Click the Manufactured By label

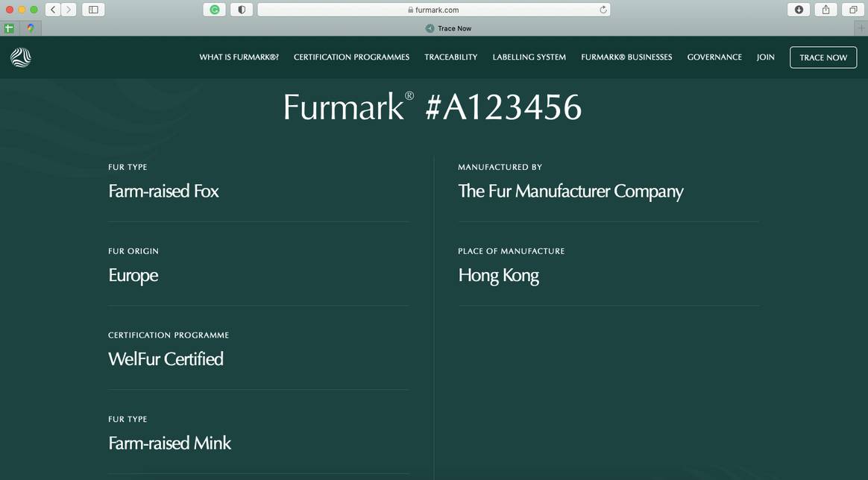coord(500,167)
